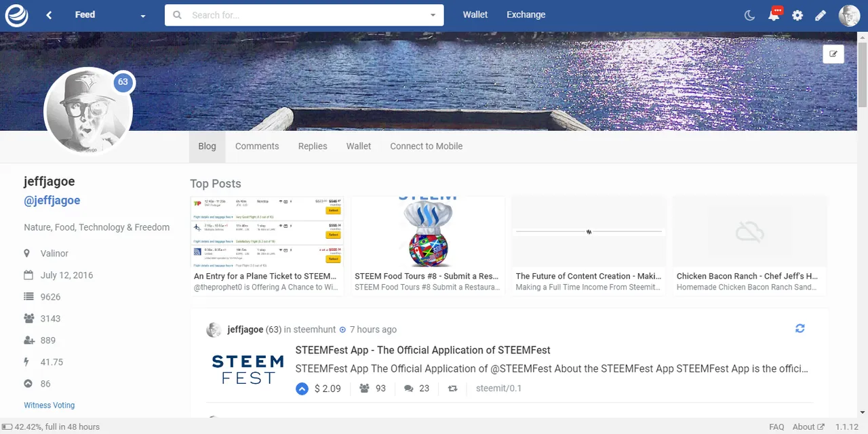Open the About external link in footer
Viewport: 868px width, 434px height.
[x=808, y=427]
